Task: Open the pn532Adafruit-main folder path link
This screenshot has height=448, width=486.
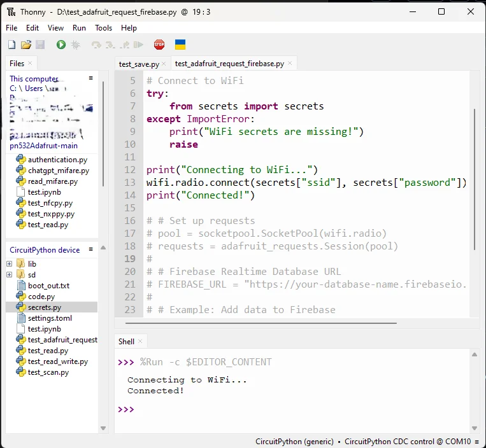Action: pyautogui.click(x=43, y=146)
